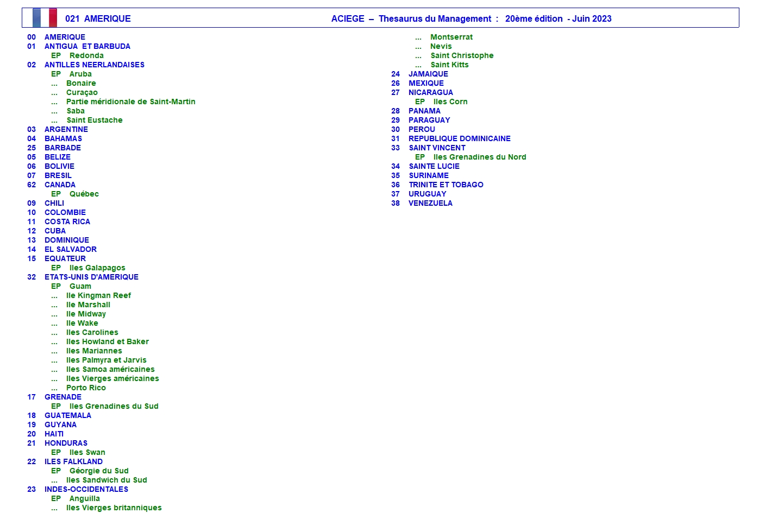Select Iles Vierges britanniques item
766x532 pixels.
114,508
